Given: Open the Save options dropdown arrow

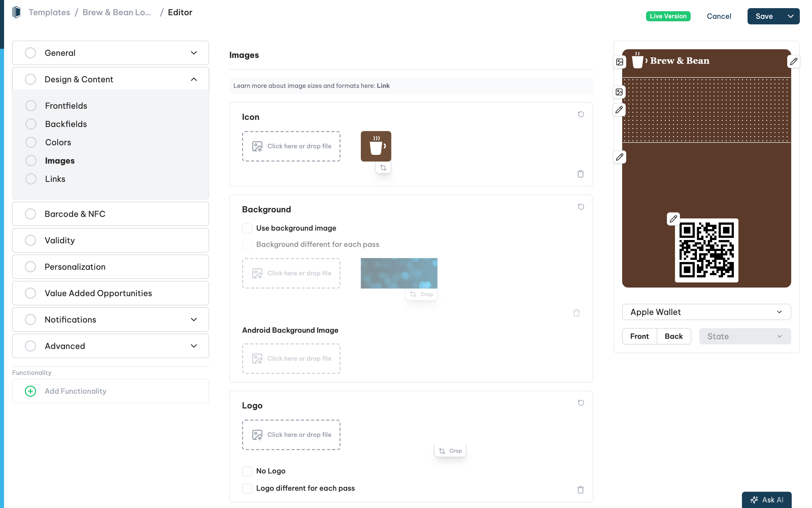Looking at the screenshot, I should (790, 16).
